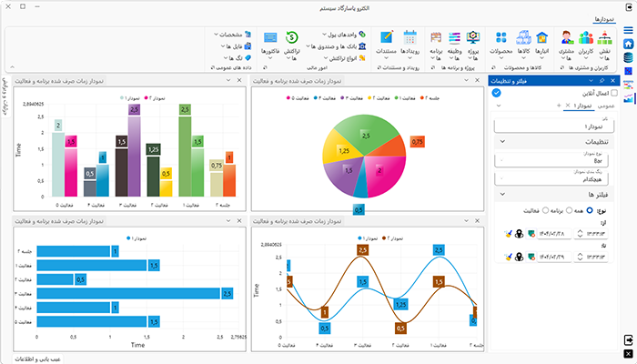The image size is (637, 364).
Task: Click the blue checkmark apply button
Action: [495, 93]
